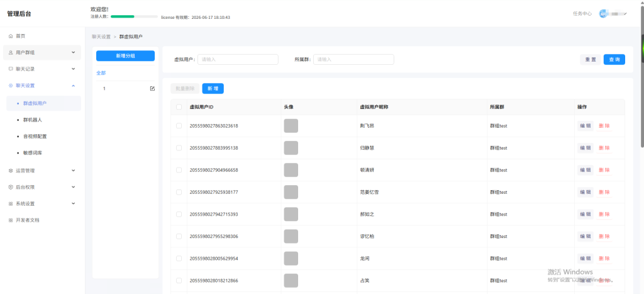644x294 pixels.
Task: Click the grid icon next to 开发者文档
Action: click(11, 220)
